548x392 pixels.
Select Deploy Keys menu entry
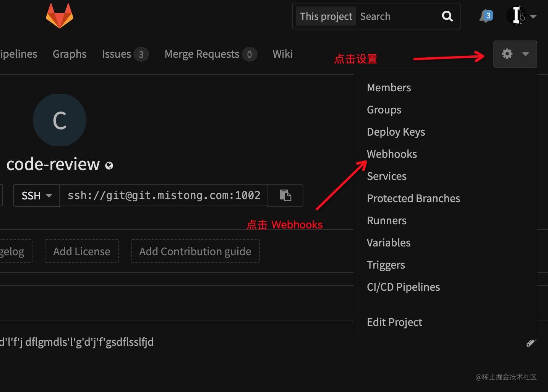[396, 132]
